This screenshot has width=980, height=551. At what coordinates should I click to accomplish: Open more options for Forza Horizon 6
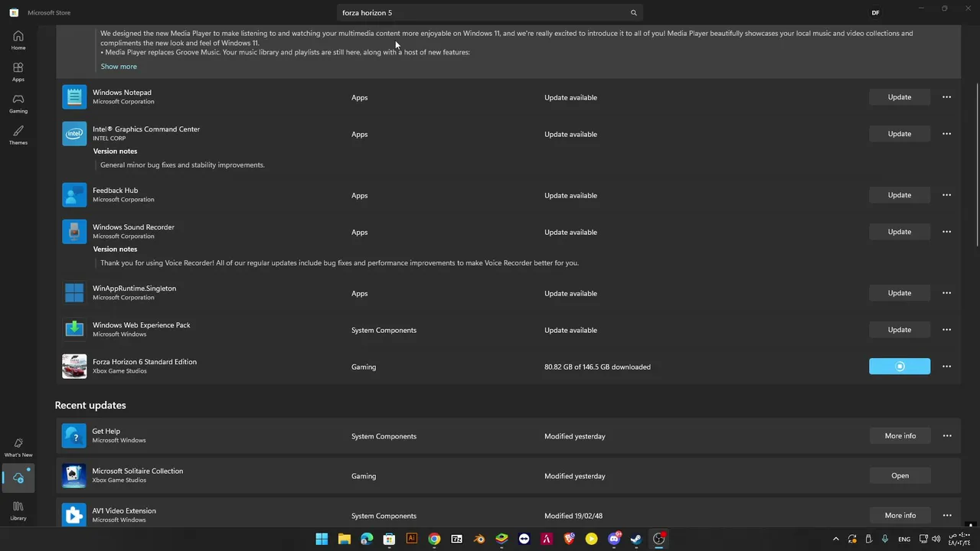click(947, 367)
